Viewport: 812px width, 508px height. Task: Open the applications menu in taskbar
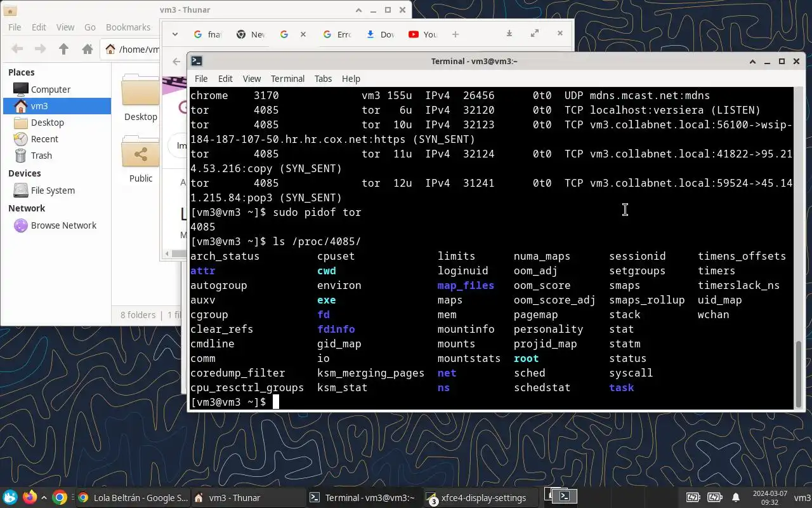click(10, 497)
